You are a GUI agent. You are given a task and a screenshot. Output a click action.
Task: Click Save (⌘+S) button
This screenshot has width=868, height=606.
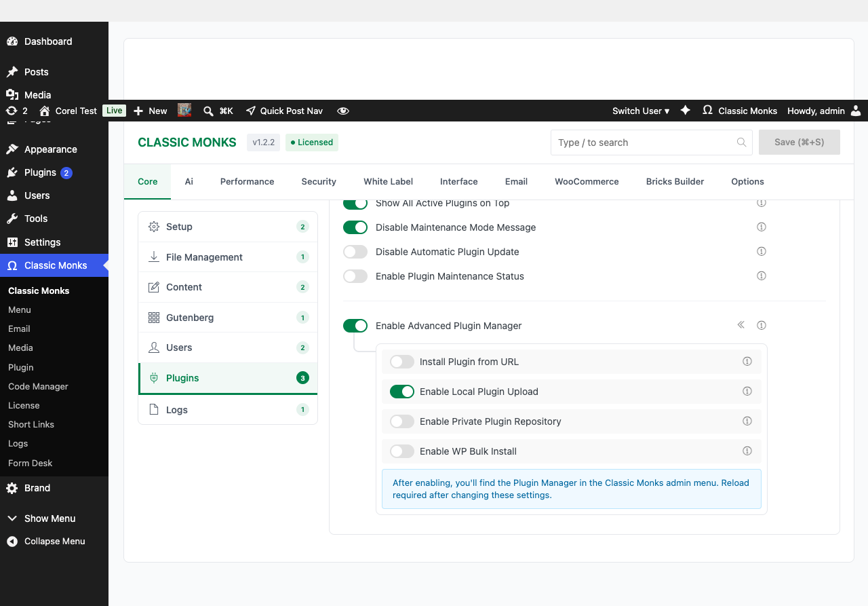point(800,143)
